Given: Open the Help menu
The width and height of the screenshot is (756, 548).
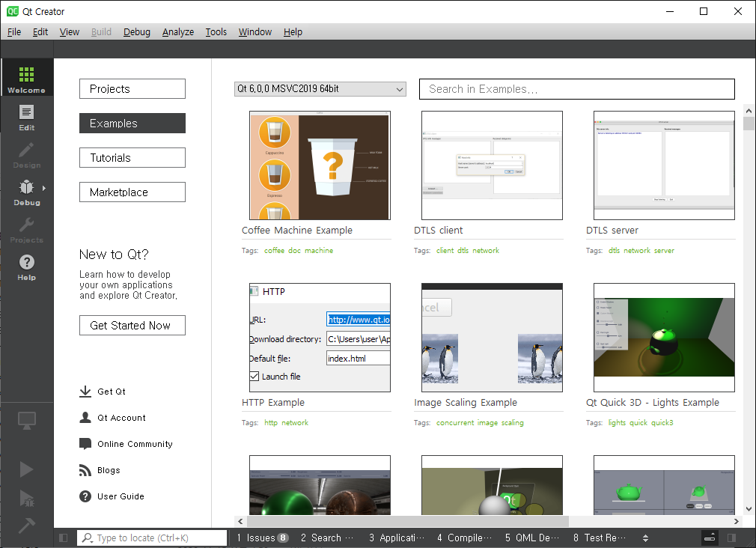Looking at the screenshot, I should 293,32.
